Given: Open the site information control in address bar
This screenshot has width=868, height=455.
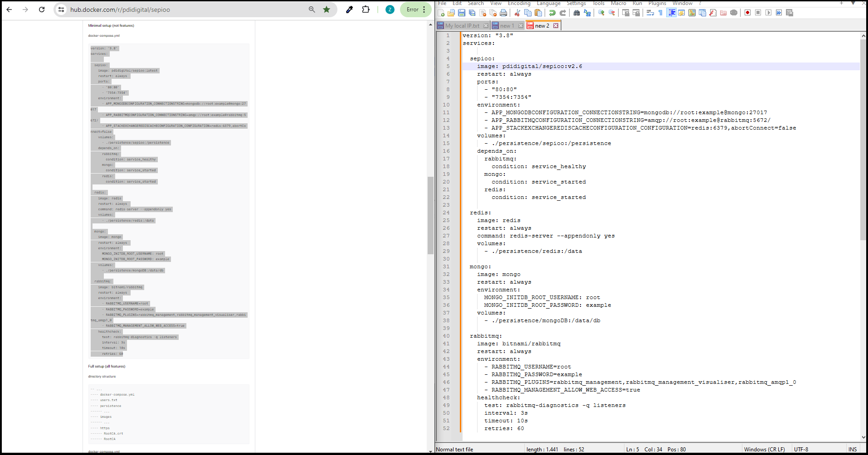Looking at the screenshot, I should (62, 10).
